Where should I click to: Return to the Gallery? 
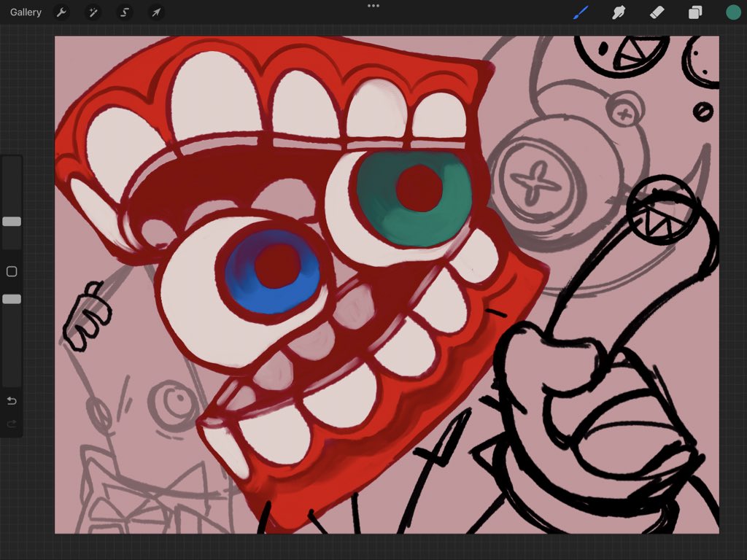click(26, 12)
